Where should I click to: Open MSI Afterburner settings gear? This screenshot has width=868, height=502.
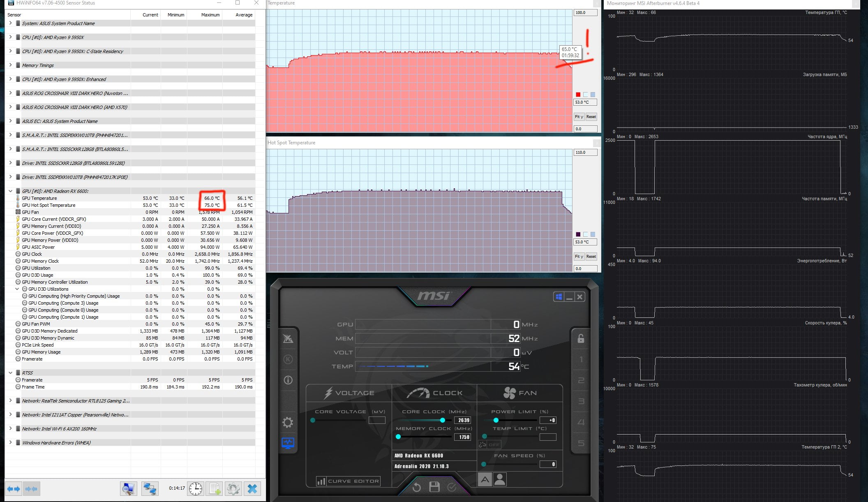coord(288,422)
